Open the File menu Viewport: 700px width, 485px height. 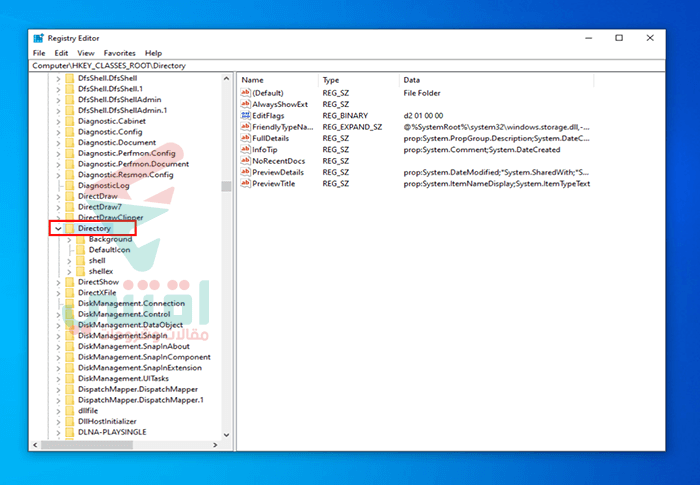point(39,53)
